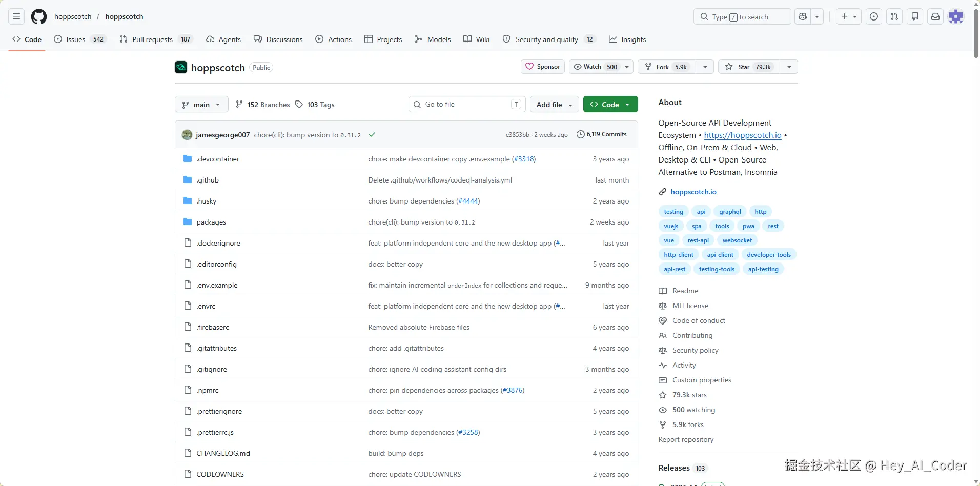980x486 pixels.
Task: Click the book icon beside Readme
Action: coord(663,291)
